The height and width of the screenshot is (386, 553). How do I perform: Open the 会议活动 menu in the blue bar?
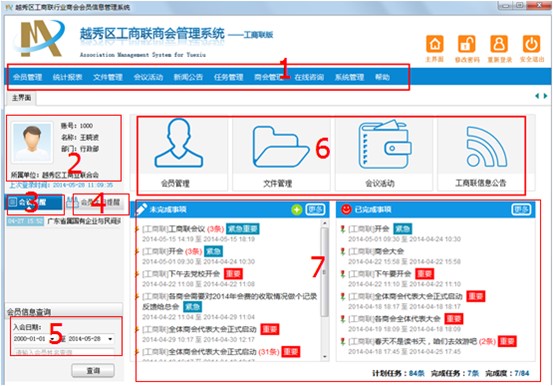pyautogui.click(x=148, y=77)
